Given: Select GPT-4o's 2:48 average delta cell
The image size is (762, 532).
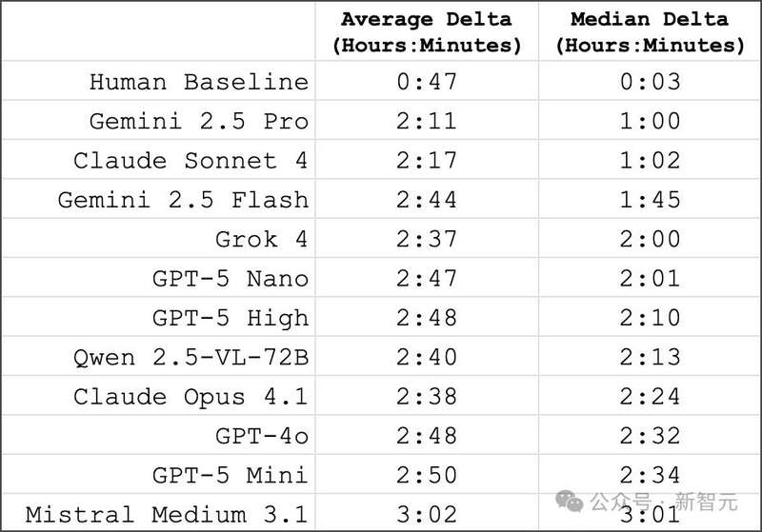Looking at the screenshot, I should tap(426, 436).
